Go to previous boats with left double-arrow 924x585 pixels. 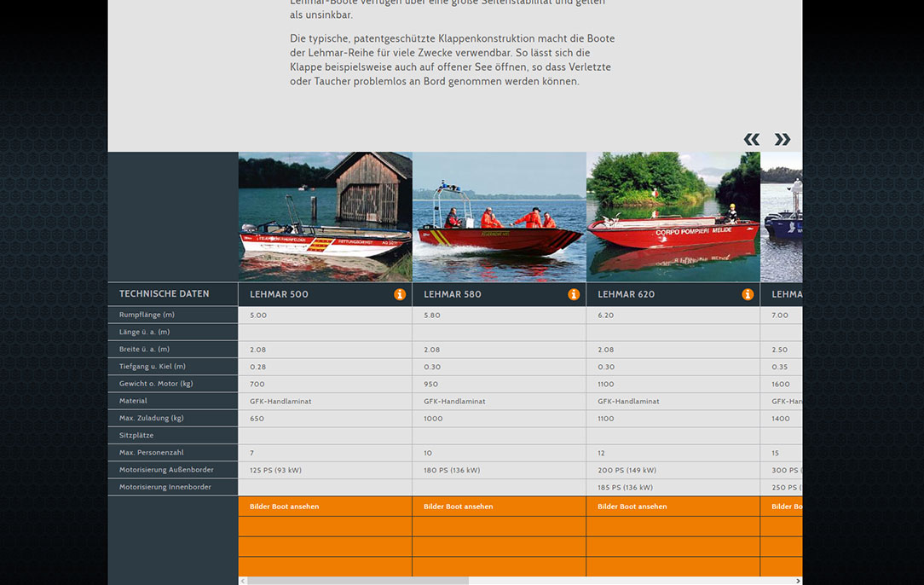click(x=751, y=139)
